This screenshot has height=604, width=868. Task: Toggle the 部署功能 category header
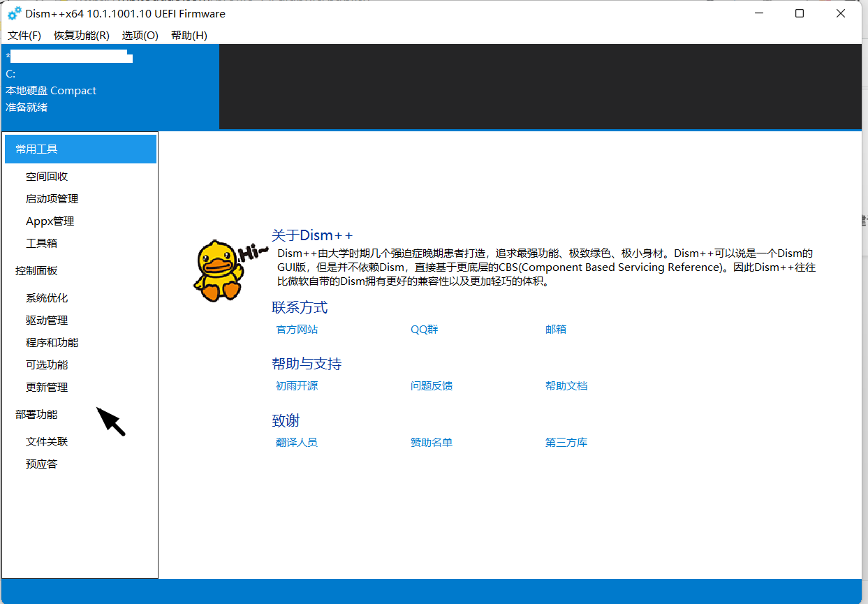pyautogui.click(x=36, y=415)
